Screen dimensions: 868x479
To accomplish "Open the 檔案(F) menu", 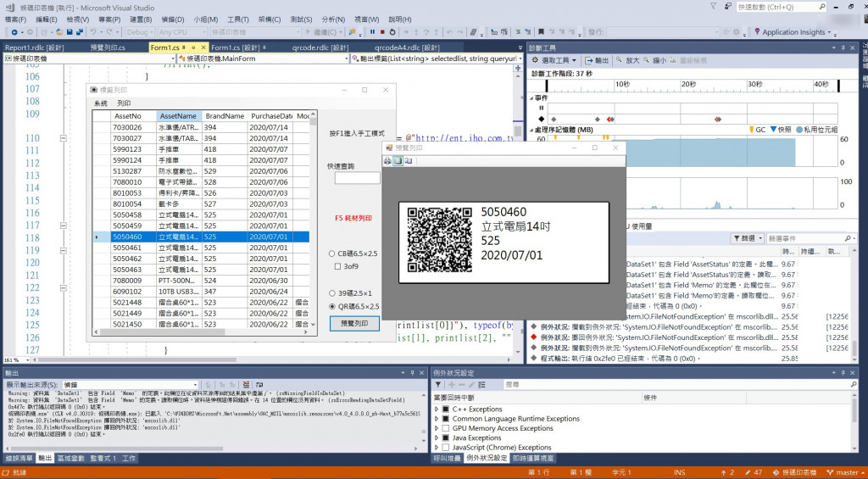I will pyautogui.click(x=15, y=19).
